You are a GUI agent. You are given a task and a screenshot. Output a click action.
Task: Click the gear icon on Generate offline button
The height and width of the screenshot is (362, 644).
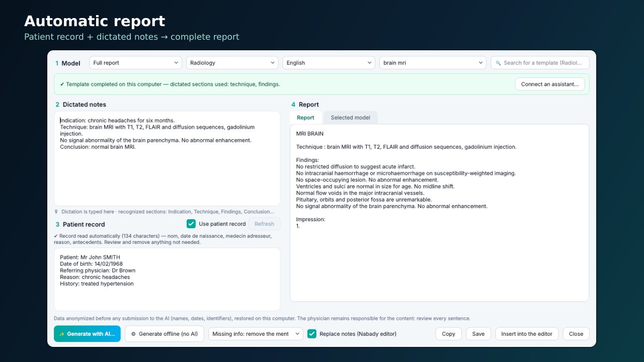point(133,334)
